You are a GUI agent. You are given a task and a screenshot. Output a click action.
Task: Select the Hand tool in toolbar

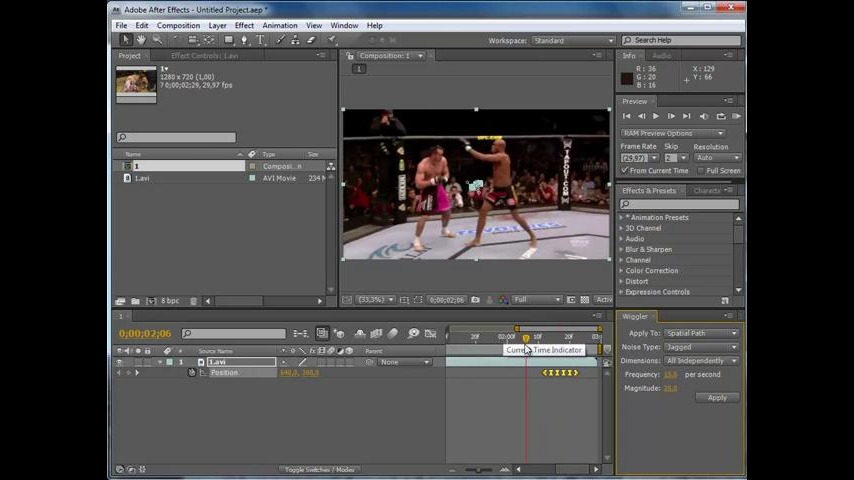tap(141, 41)
